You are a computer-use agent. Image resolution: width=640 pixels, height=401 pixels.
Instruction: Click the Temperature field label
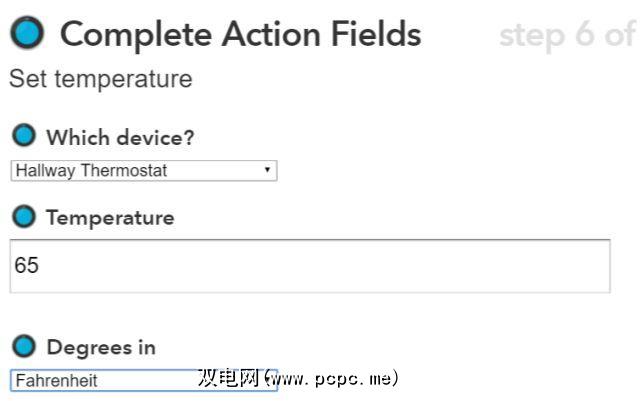coord(110,218)
